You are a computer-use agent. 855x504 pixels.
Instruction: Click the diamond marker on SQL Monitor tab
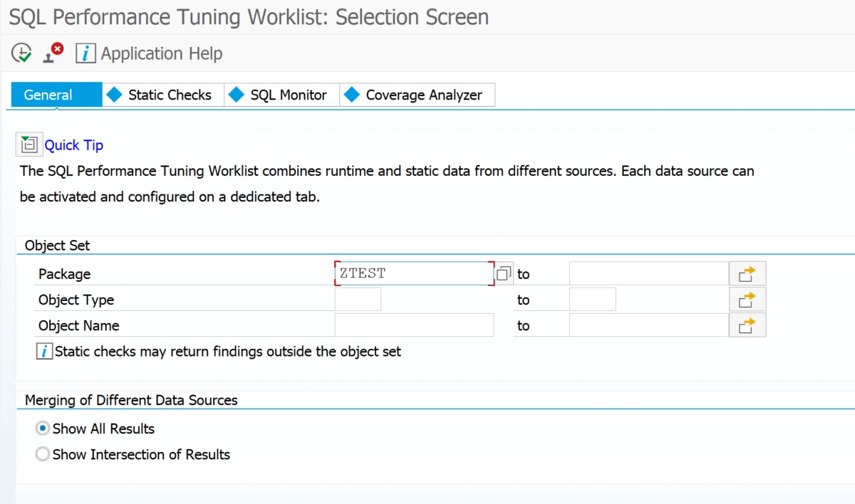click(x=236, y=94)
